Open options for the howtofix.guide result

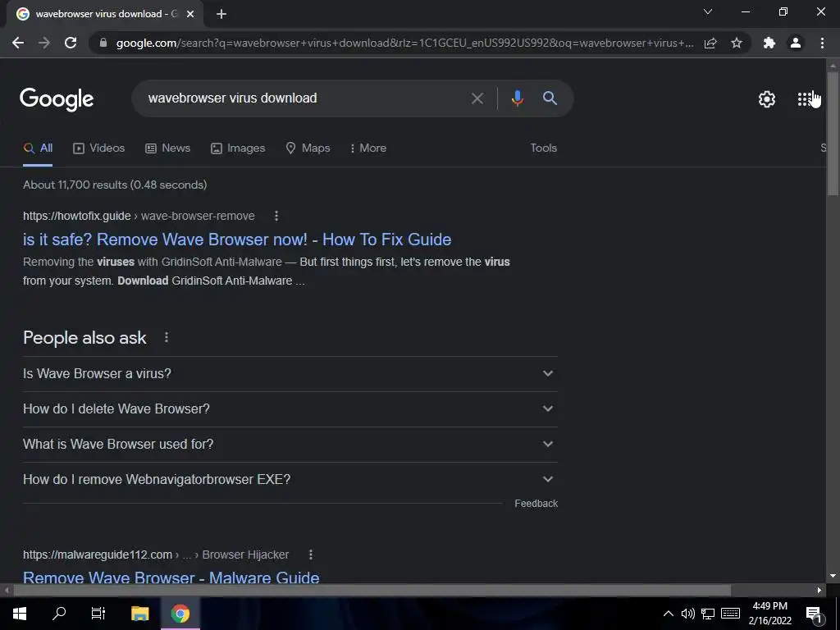pos(276,216)
